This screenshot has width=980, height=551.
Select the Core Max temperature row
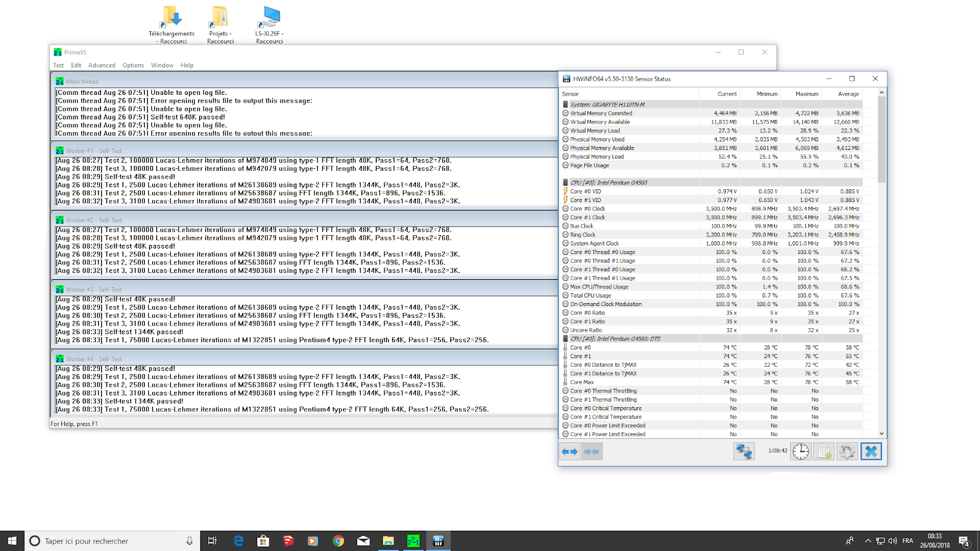coord(712,382)
